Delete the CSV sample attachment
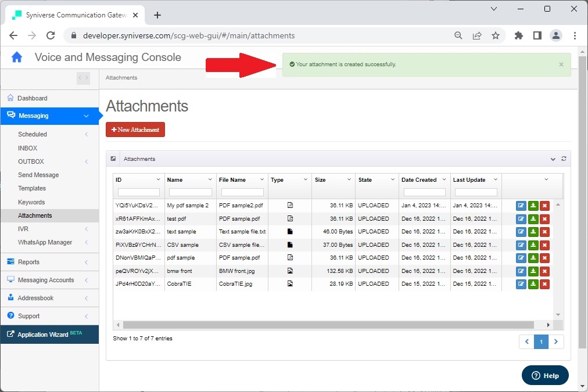The width and height of the screenshot is (588, 392). tap(545, 244)
